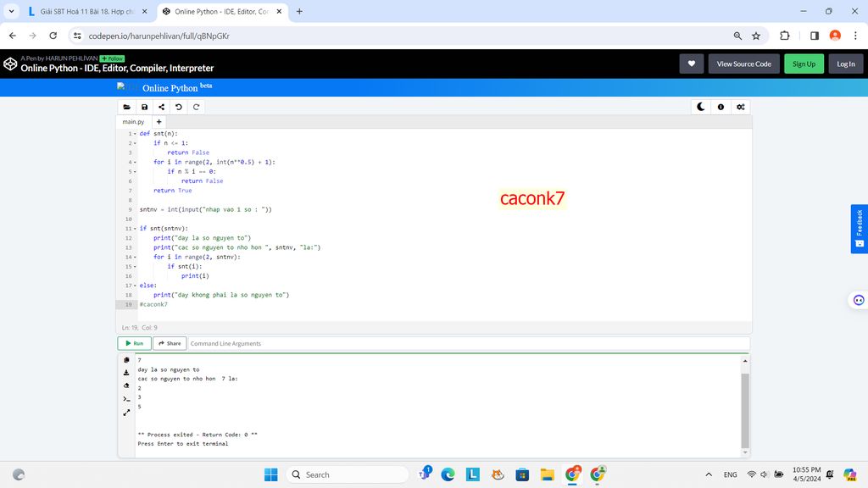Viewport: 868px width, 488px height.
Task: Fold the if snt(i) block at line 15
Action: (x=135, y=267)
